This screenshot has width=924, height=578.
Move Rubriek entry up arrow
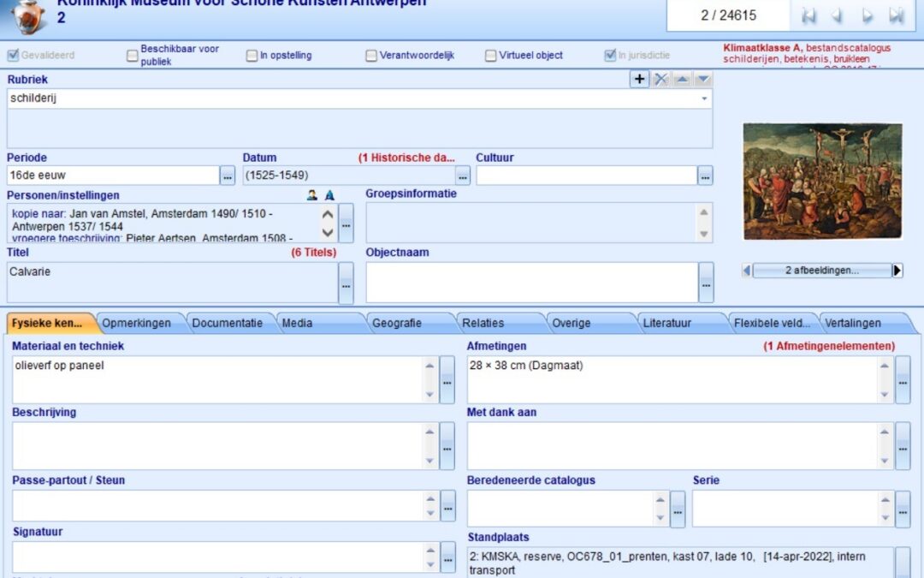click(682, 79)
